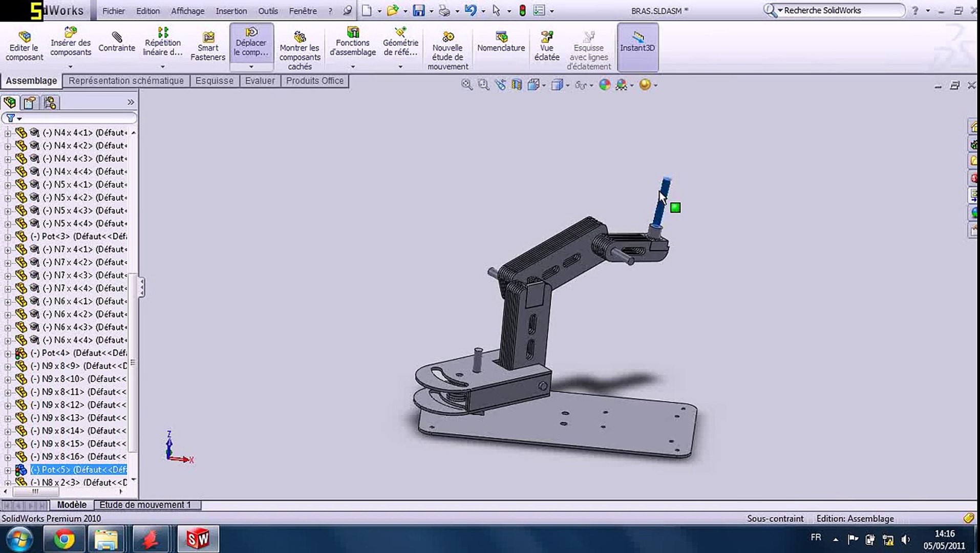
Task: Open the Nomenclature tool
Action: pyautogui.click(x=500, y=44)
